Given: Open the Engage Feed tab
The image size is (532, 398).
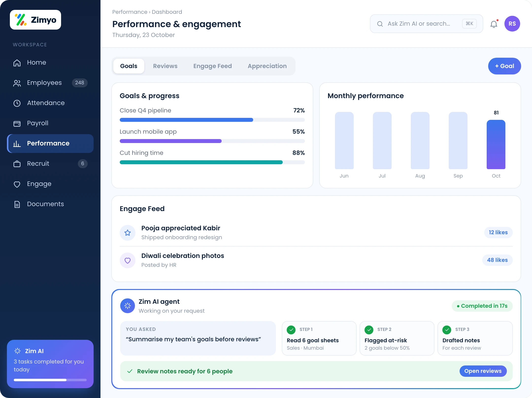Looking at the screenshot, I should [213, 66].
